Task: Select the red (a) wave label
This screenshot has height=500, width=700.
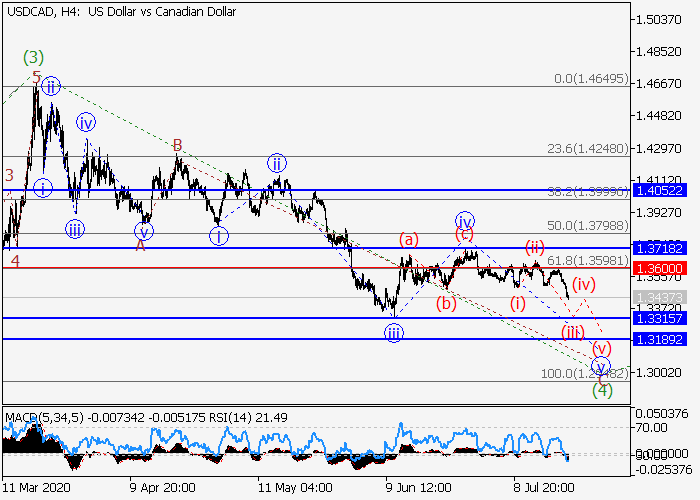Action: (x=409, y=240)
